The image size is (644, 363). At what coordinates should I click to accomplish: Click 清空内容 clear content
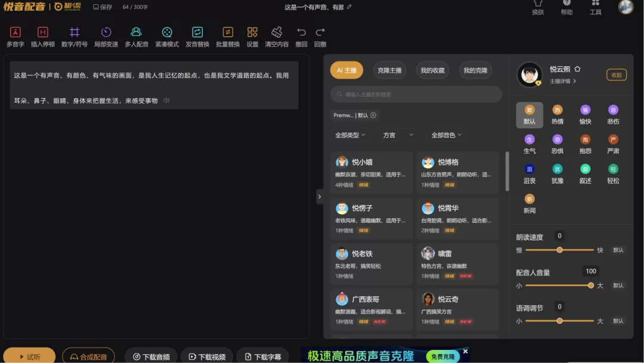(277, 37)
